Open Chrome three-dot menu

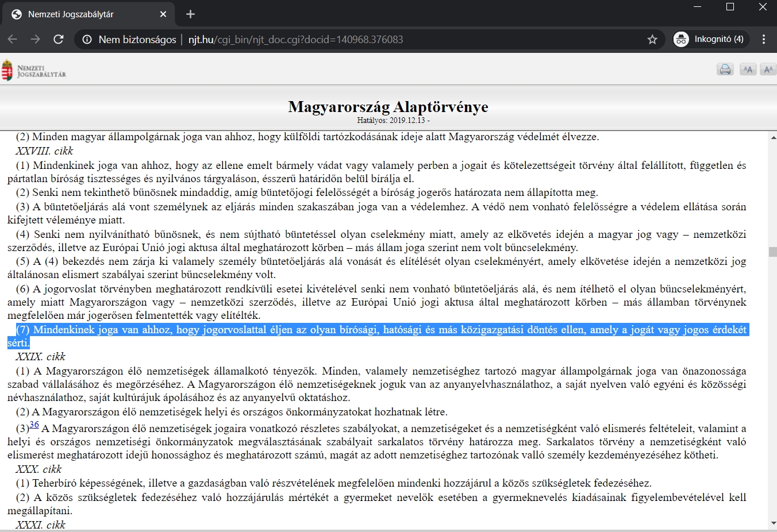click(764, 39)
